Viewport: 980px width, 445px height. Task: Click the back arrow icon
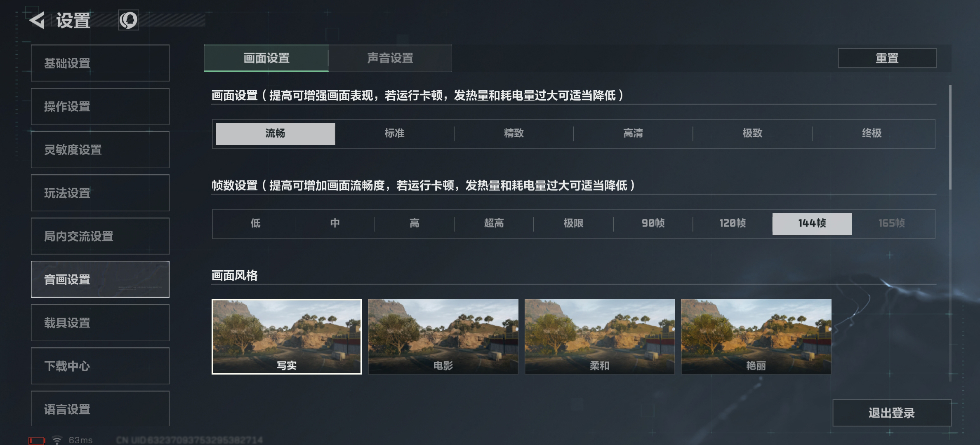coord(37,20)
